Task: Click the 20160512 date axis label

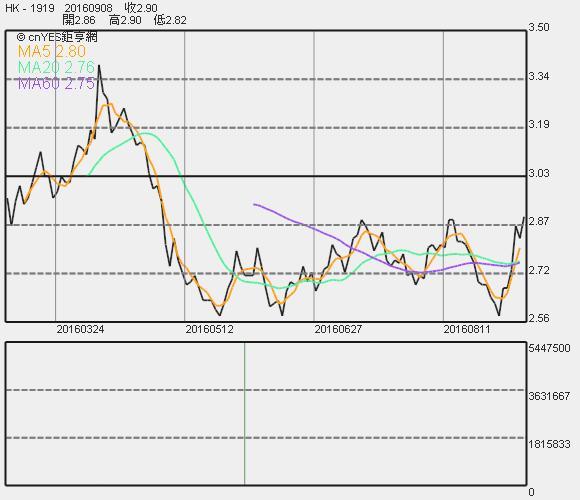Action: (x=209, y=329)
